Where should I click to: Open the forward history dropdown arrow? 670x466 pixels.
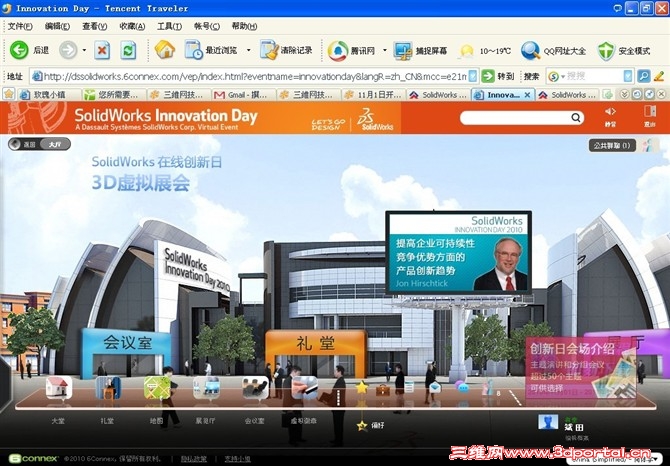84,50
